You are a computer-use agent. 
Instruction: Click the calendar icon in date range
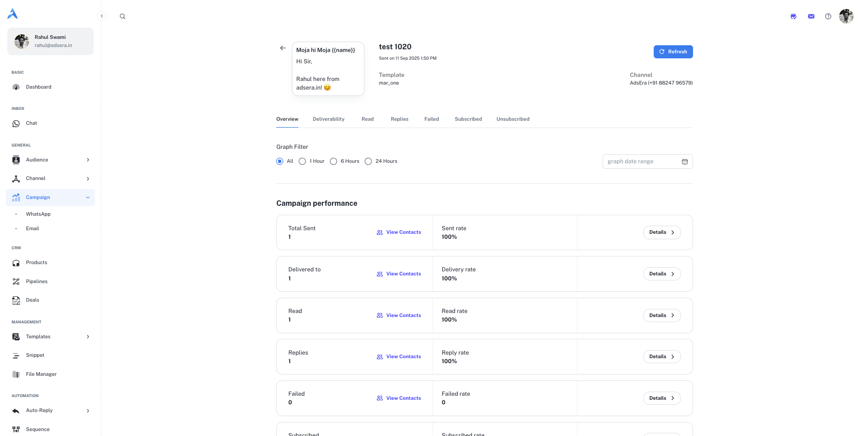[684, 161]
